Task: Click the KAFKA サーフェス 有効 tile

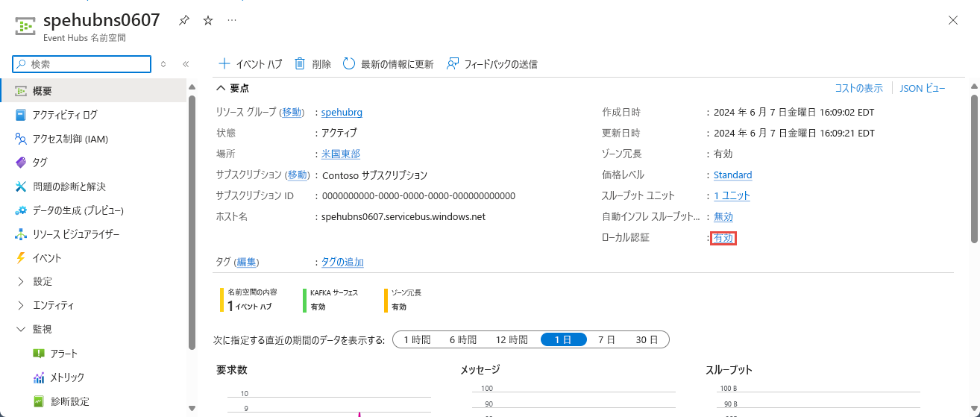Action: [x=330, y=300]
